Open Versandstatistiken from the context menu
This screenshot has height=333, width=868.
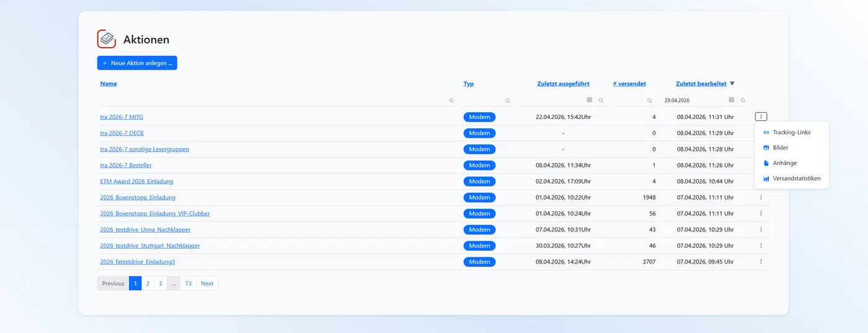(x=792, y=179)
